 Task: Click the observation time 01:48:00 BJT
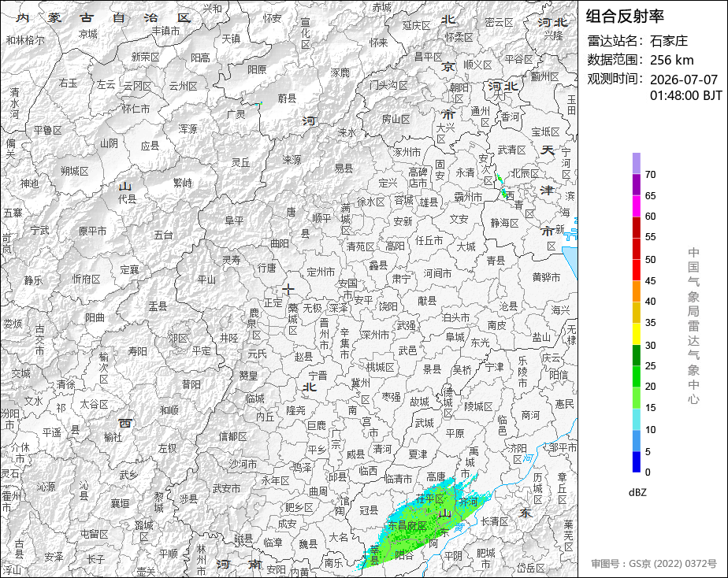[685, 95]
